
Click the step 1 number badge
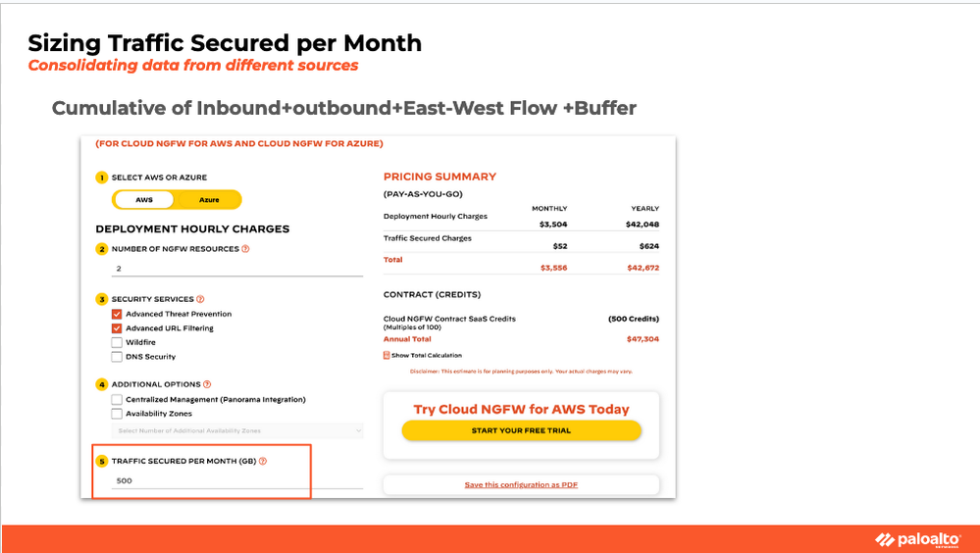[101, 177]
